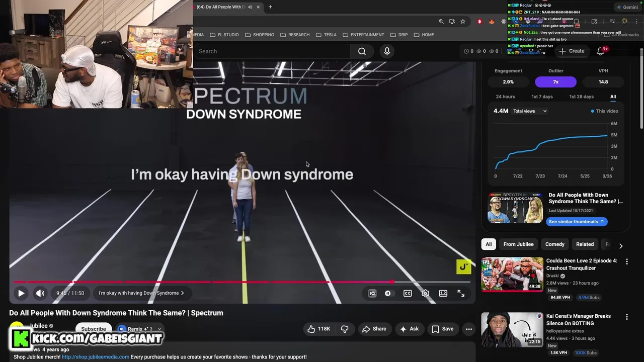Click the Gemini button in the browser

coord(627,7)
